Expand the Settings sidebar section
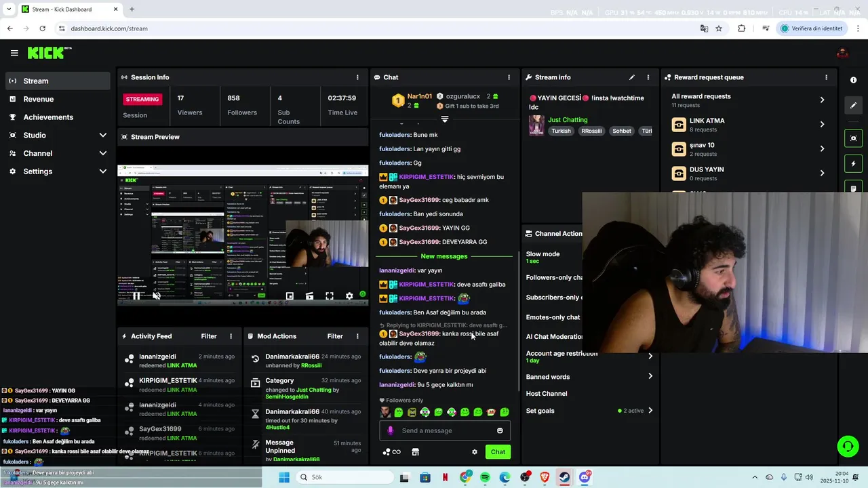The image size is (868, 488). click(58, 171)
